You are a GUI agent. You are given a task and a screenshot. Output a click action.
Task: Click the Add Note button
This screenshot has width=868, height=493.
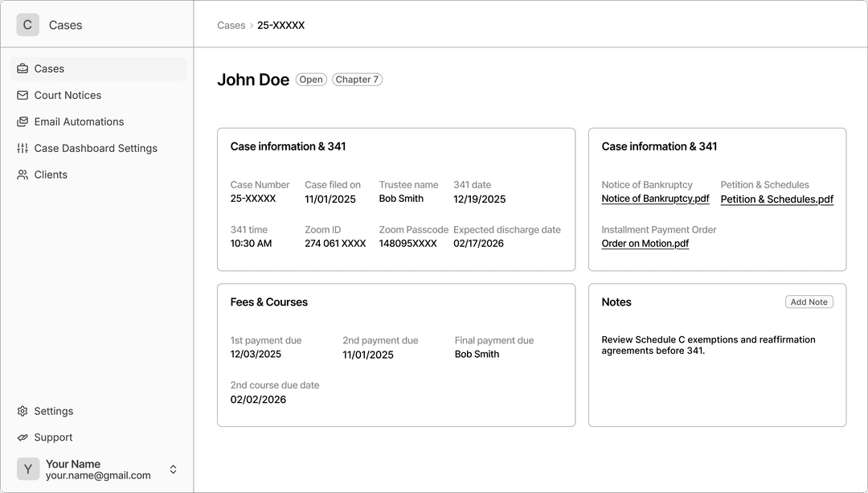(x=809, y=302)
